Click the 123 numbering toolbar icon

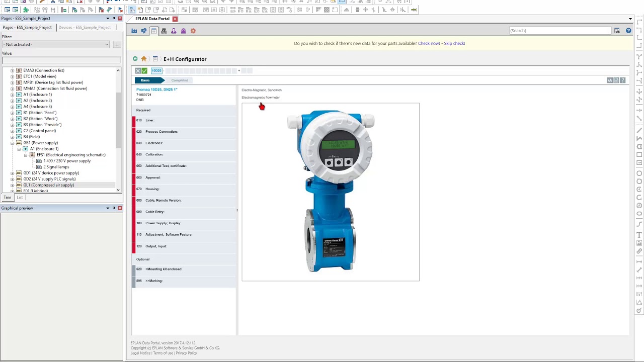click(37, 10)
